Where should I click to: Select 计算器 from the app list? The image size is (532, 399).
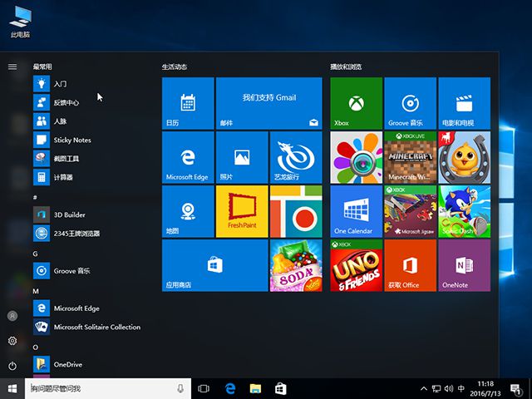coord(63,177)
